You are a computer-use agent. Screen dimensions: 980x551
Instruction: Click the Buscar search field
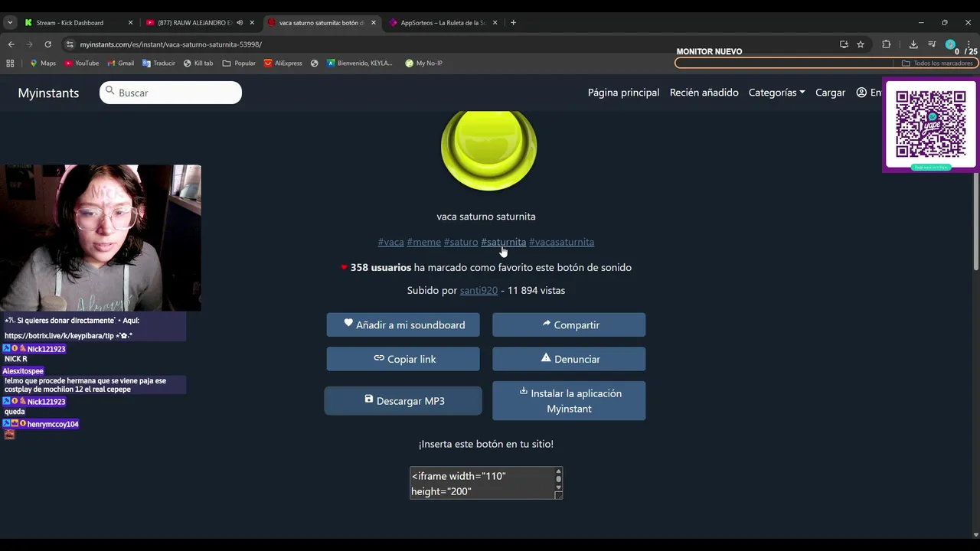[171, 93]
